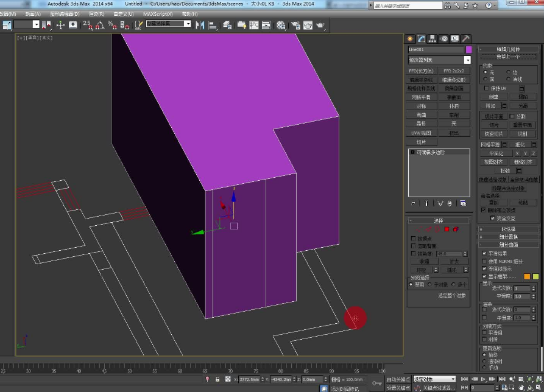544x392 pixels.
Task: Open Render Setup from the toolbar
Action: (x=297, y=25)
